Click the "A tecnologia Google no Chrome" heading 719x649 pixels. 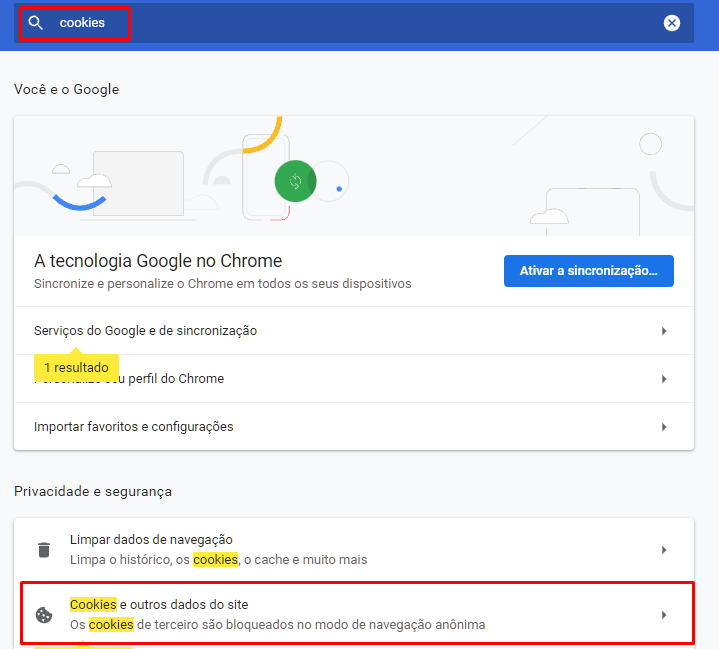(158, 261)
